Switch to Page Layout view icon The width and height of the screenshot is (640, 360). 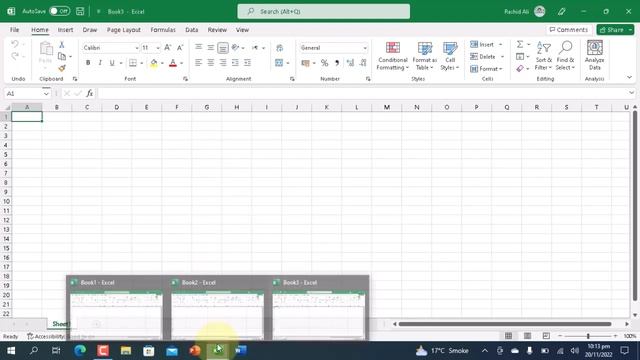click(x=527, y=336)
